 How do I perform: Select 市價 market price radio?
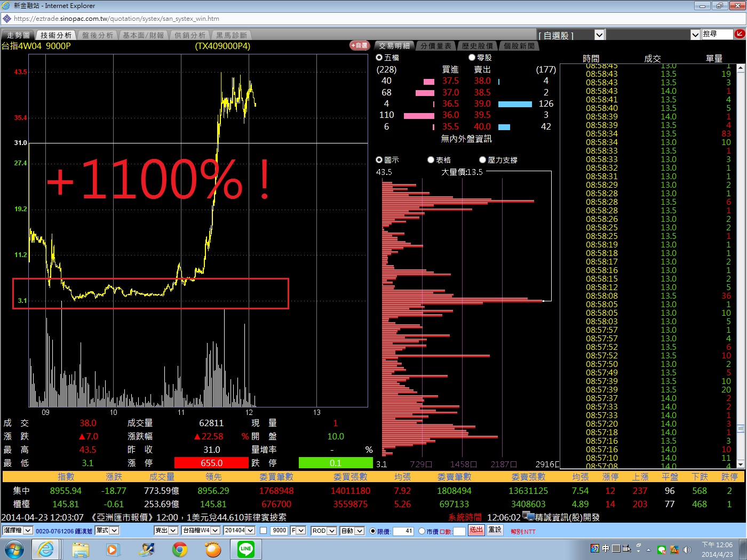[x=422, y=531]
